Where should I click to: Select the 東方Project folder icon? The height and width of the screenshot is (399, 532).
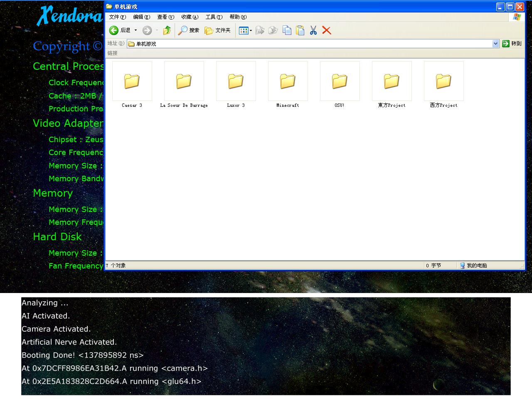392,81
